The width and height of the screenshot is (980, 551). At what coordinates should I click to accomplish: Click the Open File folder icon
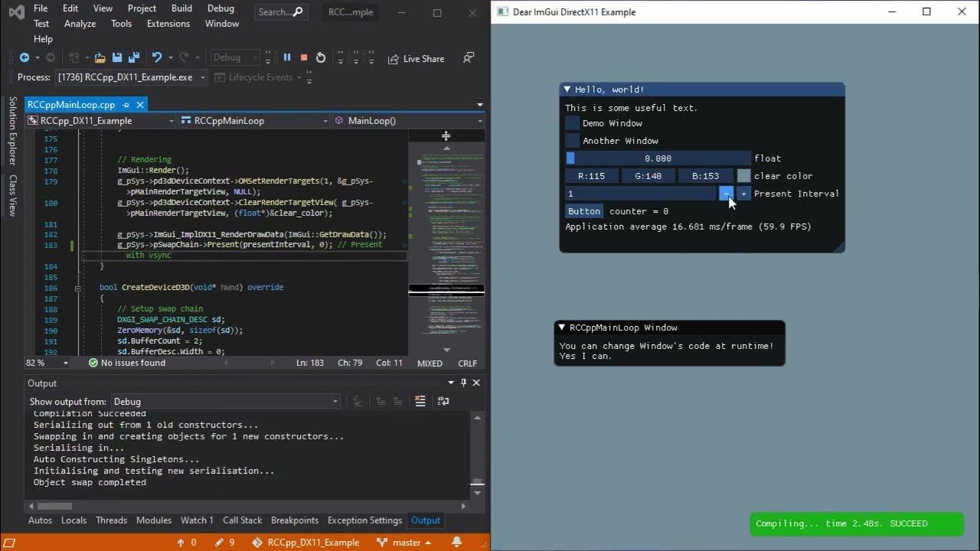click(100, 57)
